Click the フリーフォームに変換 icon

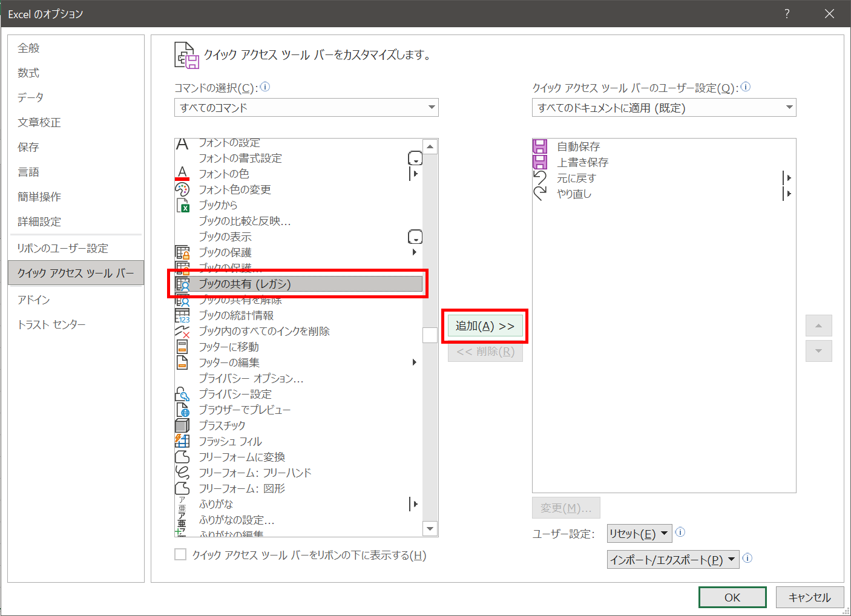click(x=182, y=457)
